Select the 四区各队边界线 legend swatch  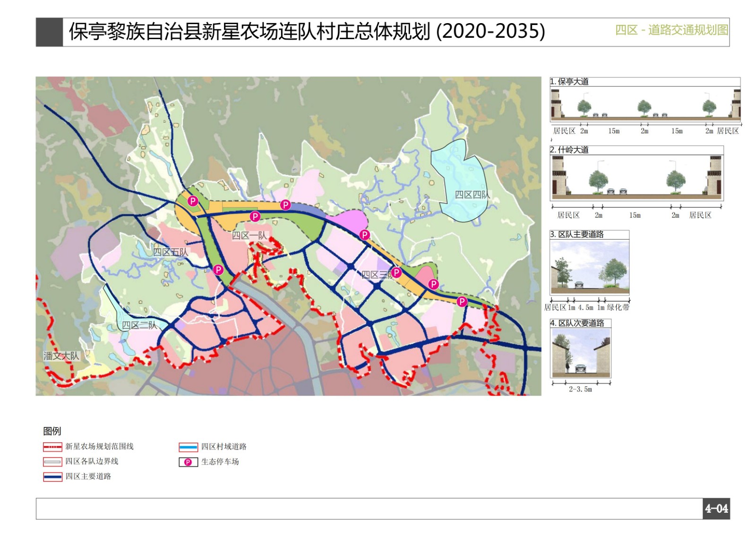pos(52,462)
